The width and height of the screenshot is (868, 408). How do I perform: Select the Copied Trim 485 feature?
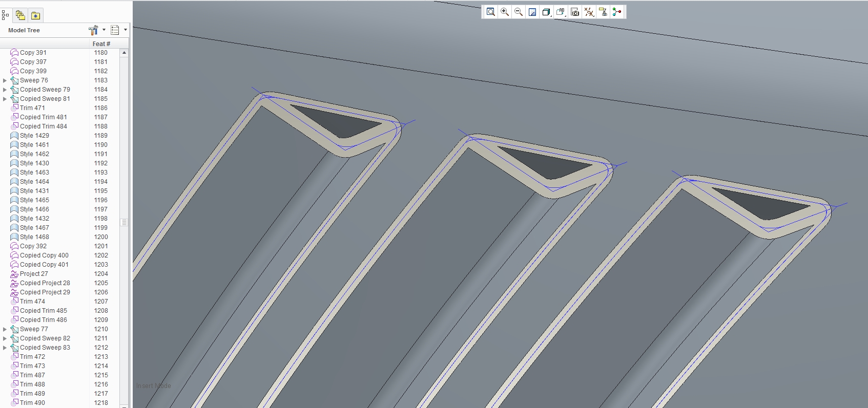[x=44, y=311]
